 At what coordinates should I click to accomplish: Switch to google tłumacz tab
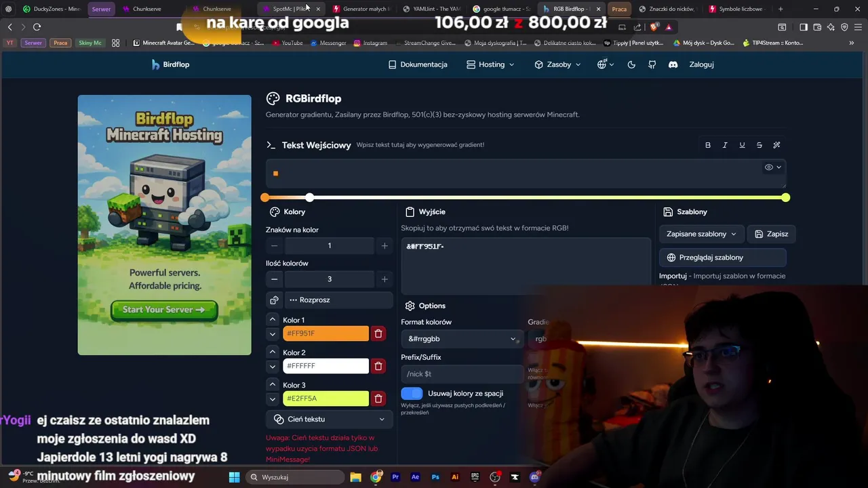(502, 9)
